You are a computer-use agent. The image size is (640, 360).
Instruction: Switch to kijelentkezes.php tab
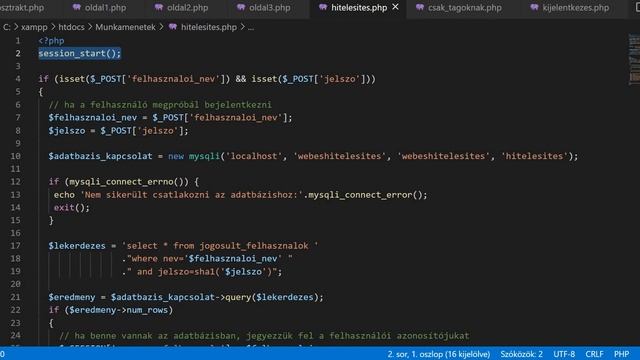click(575, 7)
